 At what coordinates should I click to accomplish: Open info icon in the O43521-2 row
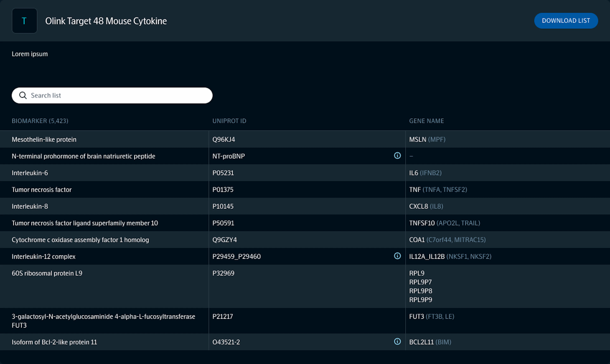(x=397, y=341)
